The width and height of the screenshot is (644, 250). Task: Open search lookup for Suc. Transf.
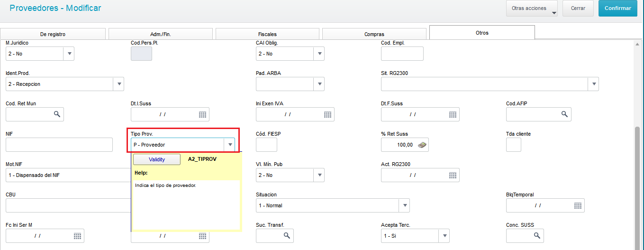(287, 236)
